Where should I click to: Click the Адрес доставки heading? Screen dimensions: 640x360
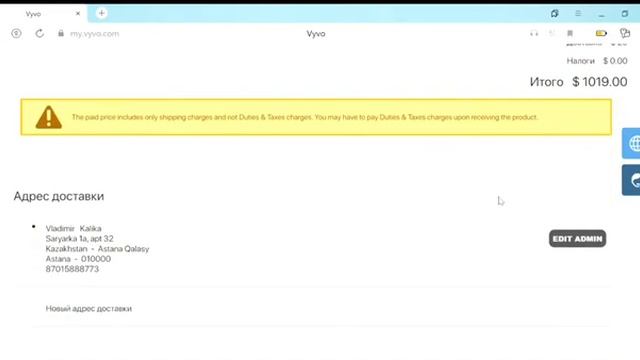[x=59, y=196]
